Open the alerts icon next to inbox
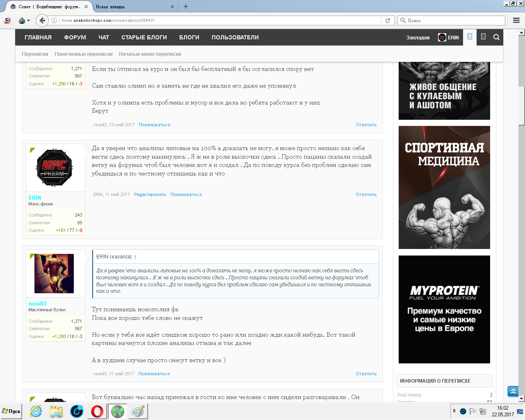 483,37
